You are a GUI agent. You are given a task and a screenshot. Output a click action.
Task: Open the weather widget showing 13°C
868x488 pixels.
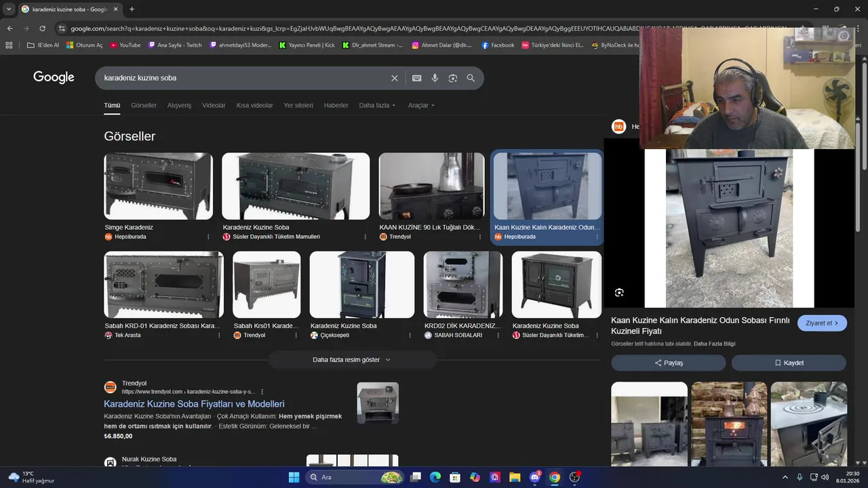pyautogui.click(x=31, y=477)
